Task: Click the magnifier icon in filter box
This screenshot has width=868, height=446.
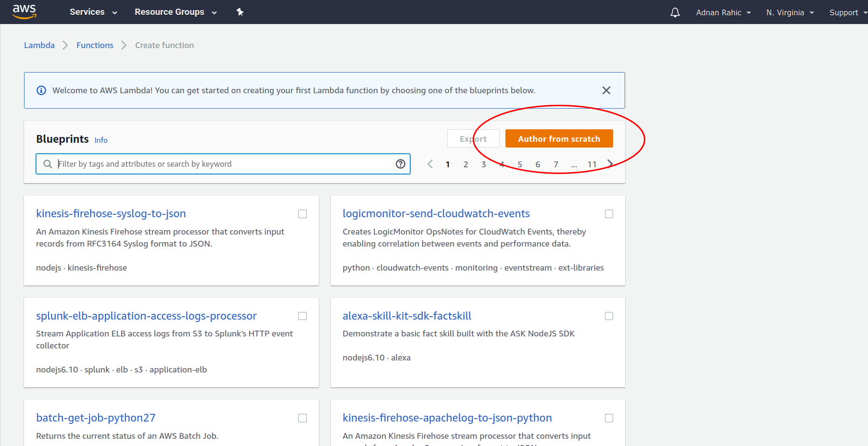Action: coord(48,164)
